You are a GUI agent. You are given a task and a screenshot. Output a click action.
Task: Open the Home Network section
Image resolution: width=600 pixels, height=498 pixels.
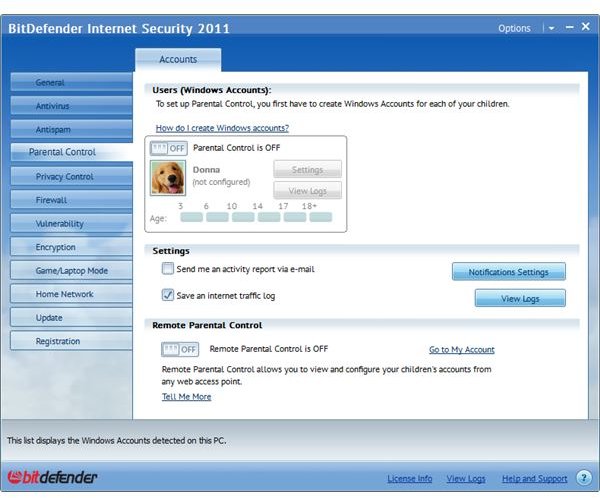click(x=72, y=294)
